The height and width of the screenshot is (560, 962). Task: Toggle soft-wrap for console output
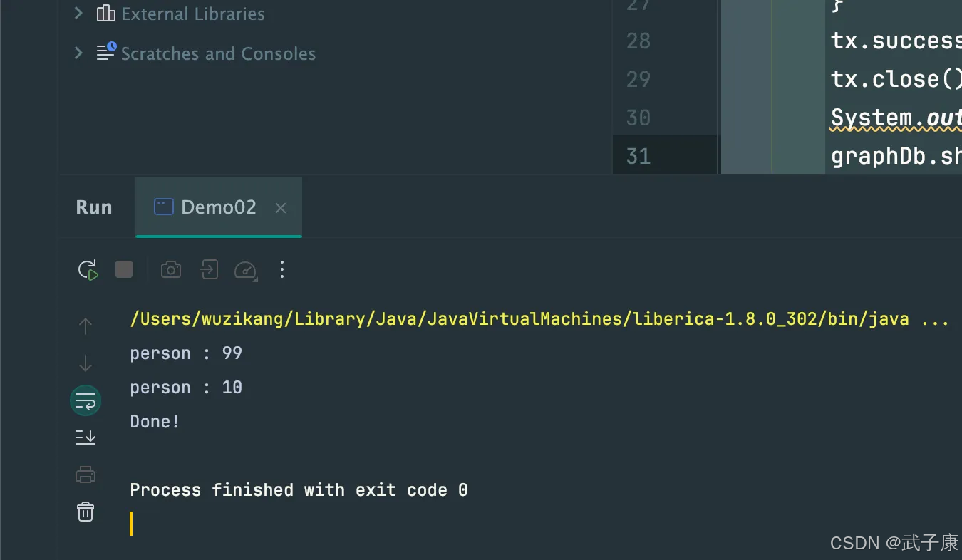click(x=86, y=401)
